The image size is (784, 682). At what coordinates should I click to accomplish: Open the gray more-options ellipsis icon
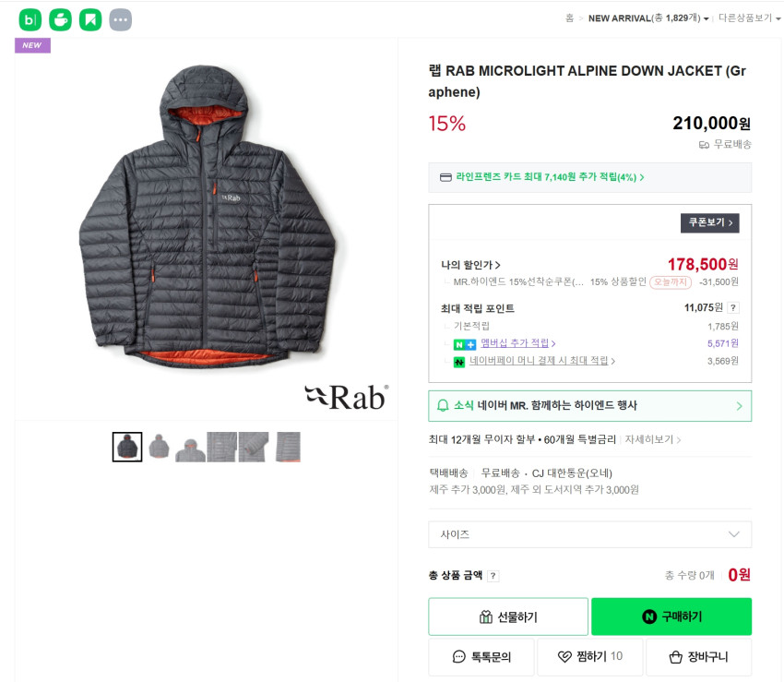[x=120, y=18]
